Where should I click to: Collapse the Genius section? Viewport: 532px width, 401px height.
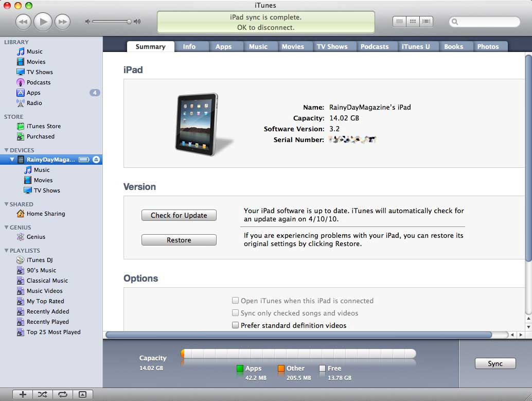tap(7, 227)
